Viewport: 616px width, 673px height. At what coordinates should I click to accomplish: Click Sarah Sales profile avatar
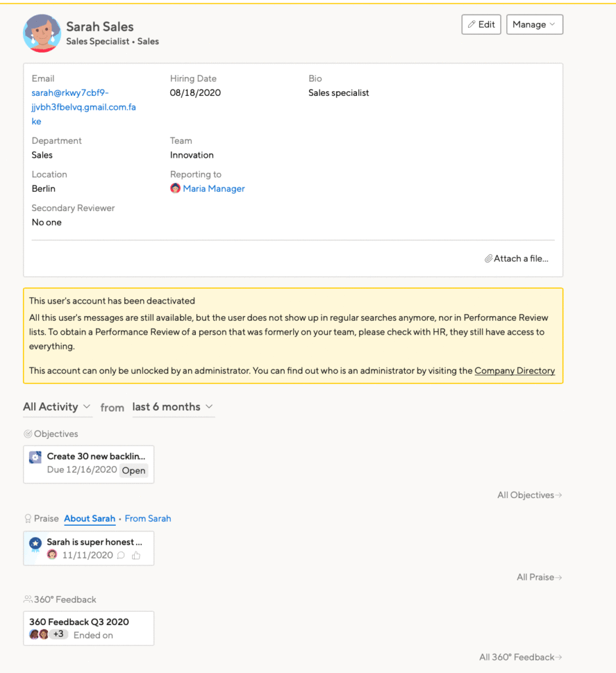pyautogui.click(x=41, y=34)
